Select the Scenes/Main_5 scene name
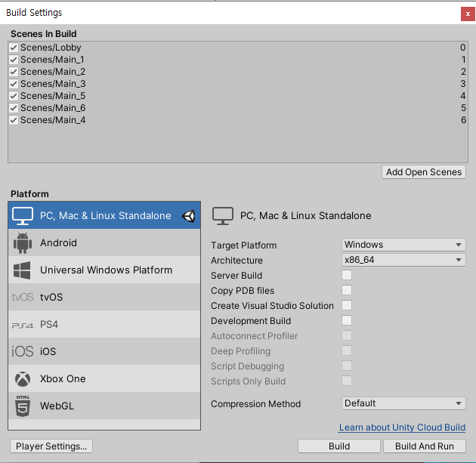 53,96
